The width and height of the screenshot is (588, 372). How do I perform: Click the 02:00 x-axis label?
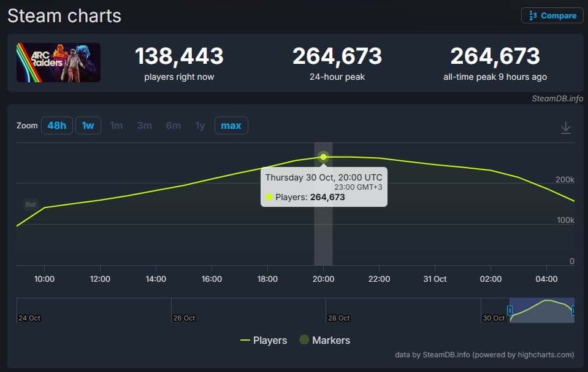491,279
